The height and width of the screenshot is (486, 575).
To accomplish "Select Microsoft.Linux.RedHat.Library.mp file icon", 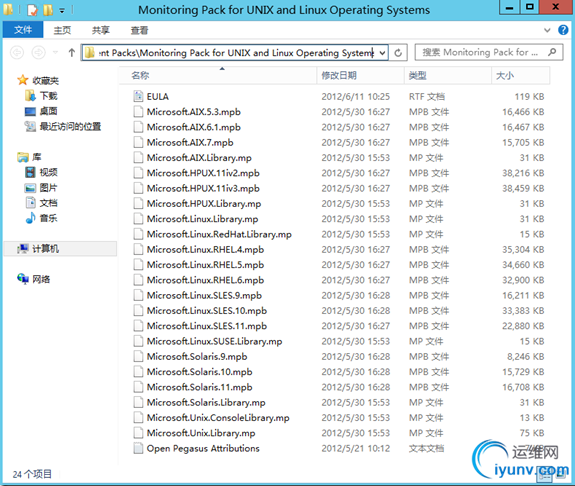I will point(138,234).
